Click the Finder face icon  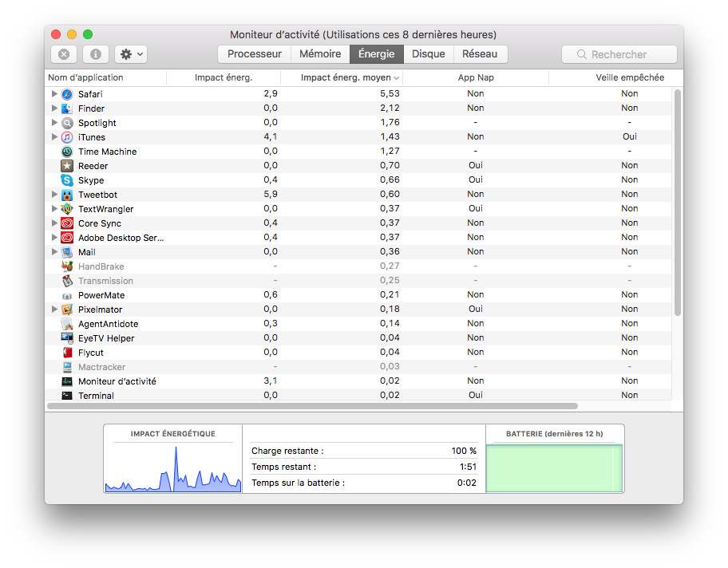pyautogui.click(x=67, y=108)
